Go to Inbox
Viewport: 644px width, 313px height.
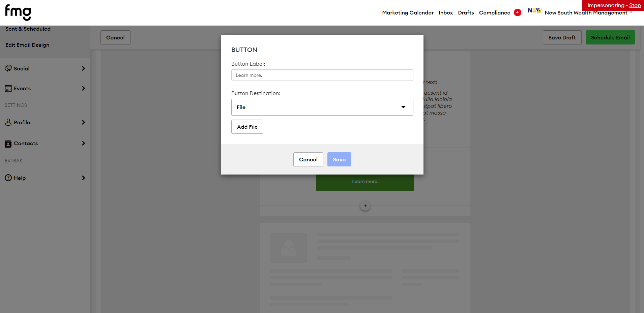point(446,13)
